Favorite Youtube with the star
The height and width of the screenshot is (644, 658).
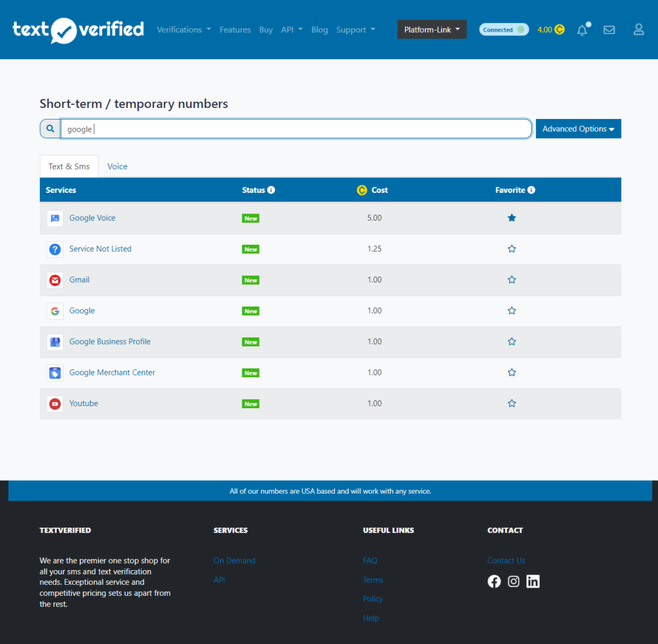511,404
